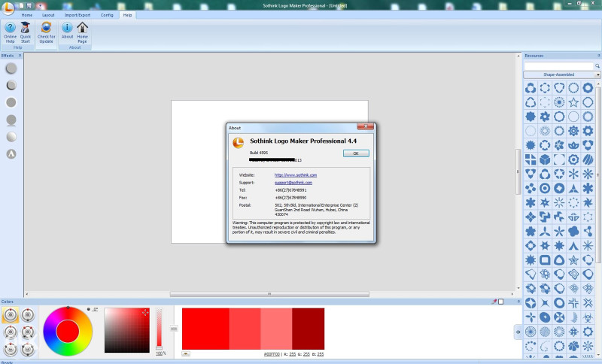602x364 pixels.
Task: Pick the four-tile window grid shape
Action: (531, 159)
